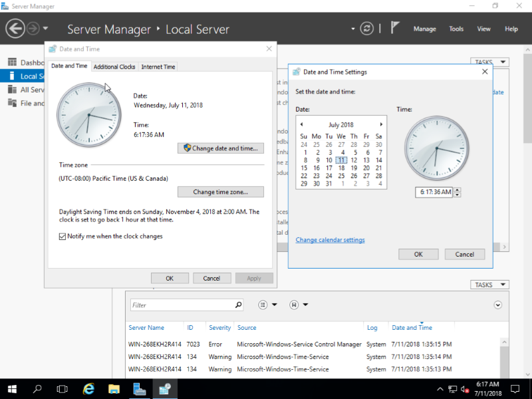Open the Action Center notification icon
The image size is (532, 399).
515,389
